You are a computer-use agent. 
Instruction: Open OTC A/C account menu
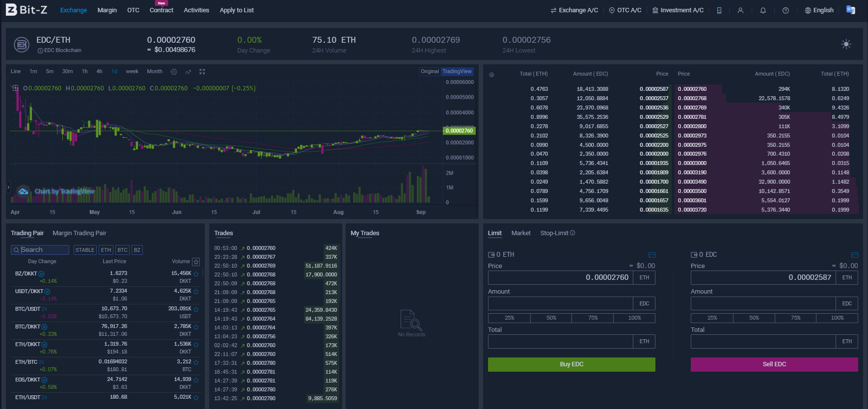pyautogui.click(x=625, y=10)
